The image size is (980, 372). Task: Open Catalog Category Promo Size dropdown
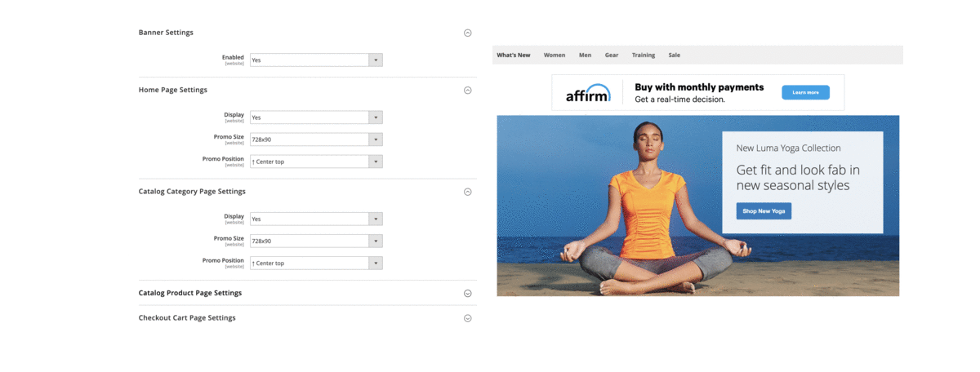coord(316,241)
